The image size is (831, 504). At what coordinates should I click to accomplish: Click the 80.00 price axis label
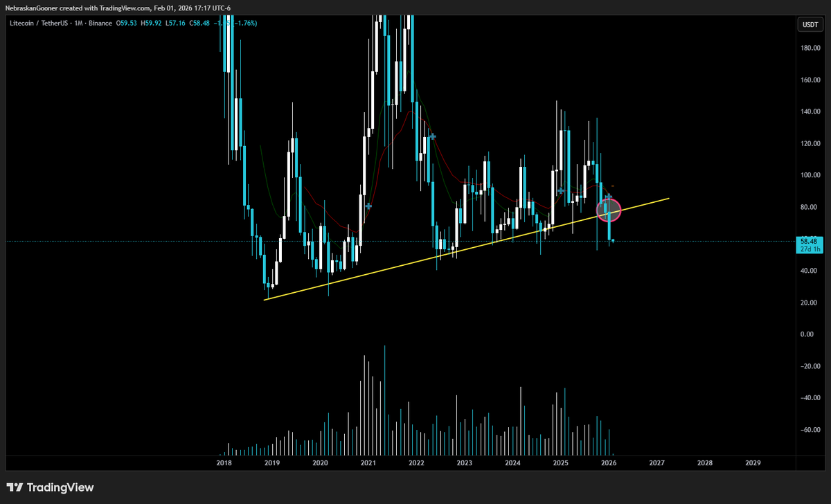pos(810,207)
